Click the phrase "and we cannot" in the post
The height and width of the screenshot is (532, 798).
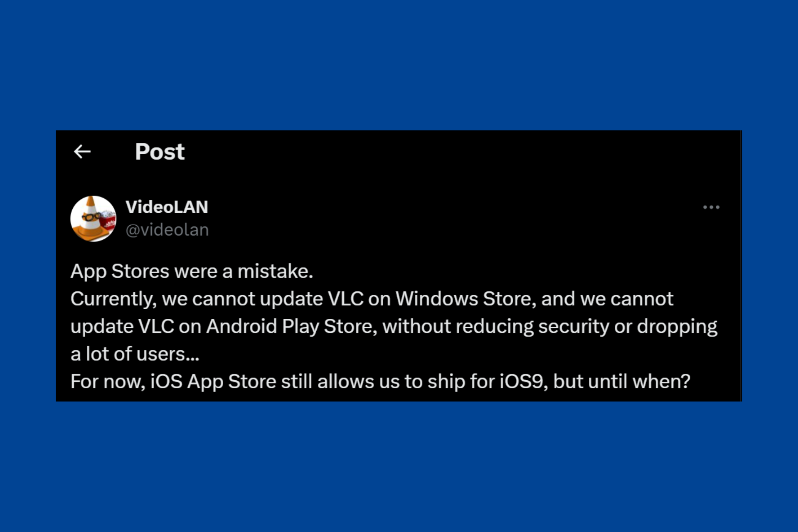click(x=607, y=299)
